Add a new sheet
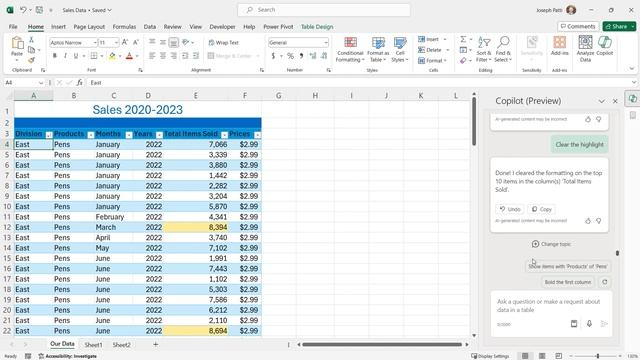Image resolution: width=640 pixels, height=360 pixels. (x=156, y=344)
